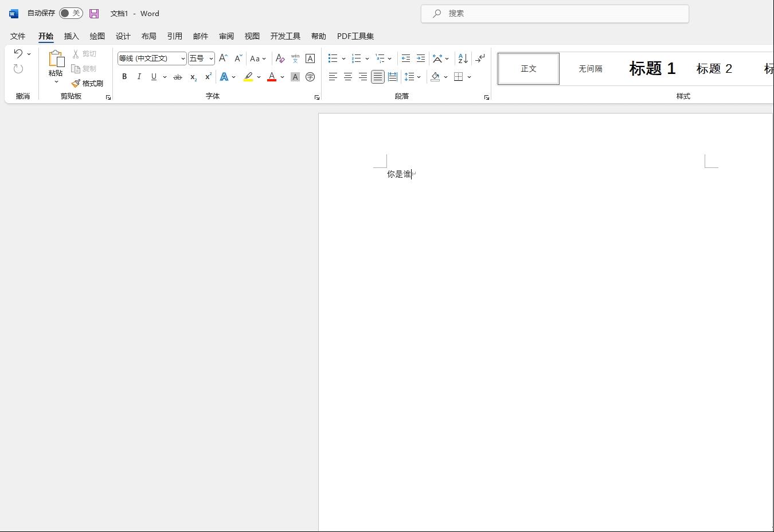Open the font name dropdown
The image size is (774, 532).
(183, 58)
